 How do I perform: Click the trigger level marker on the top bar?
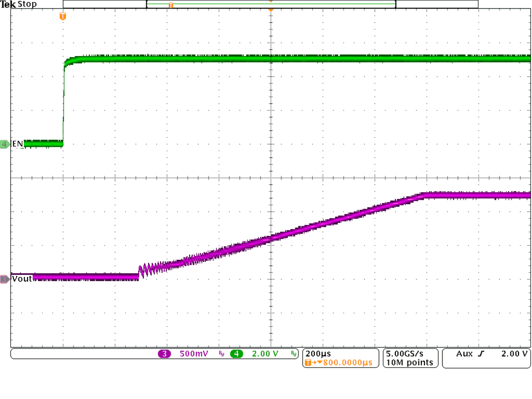click(x=271, y=8)
